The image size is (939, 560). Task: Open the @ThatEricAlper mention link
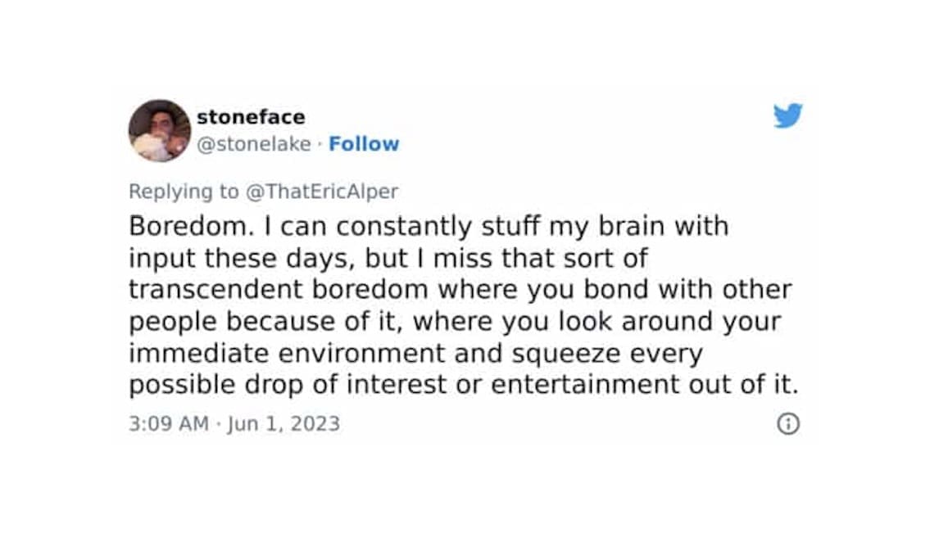click(322, 192)
